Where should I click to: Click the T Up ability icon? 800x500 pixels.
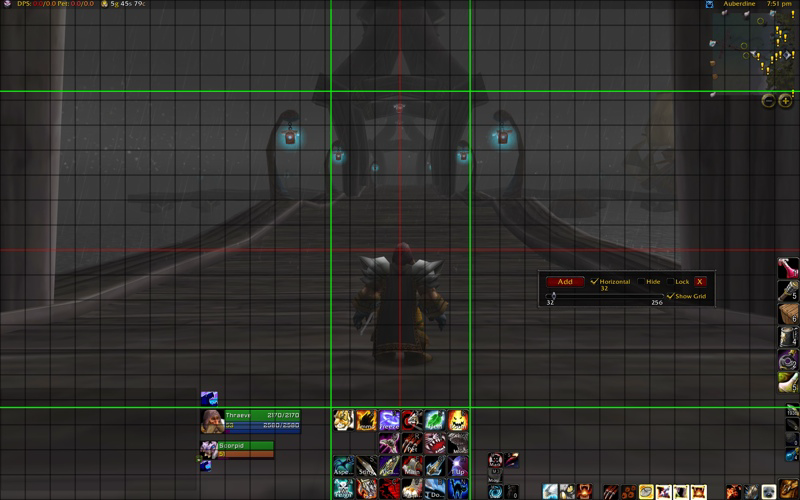click(458, 466)
